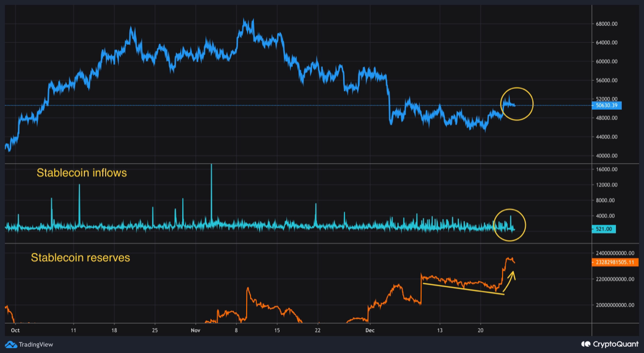This screenshot has width=644, height=353.
Task: Click the 44000.00 price axis label
Action: pos(607,137)
